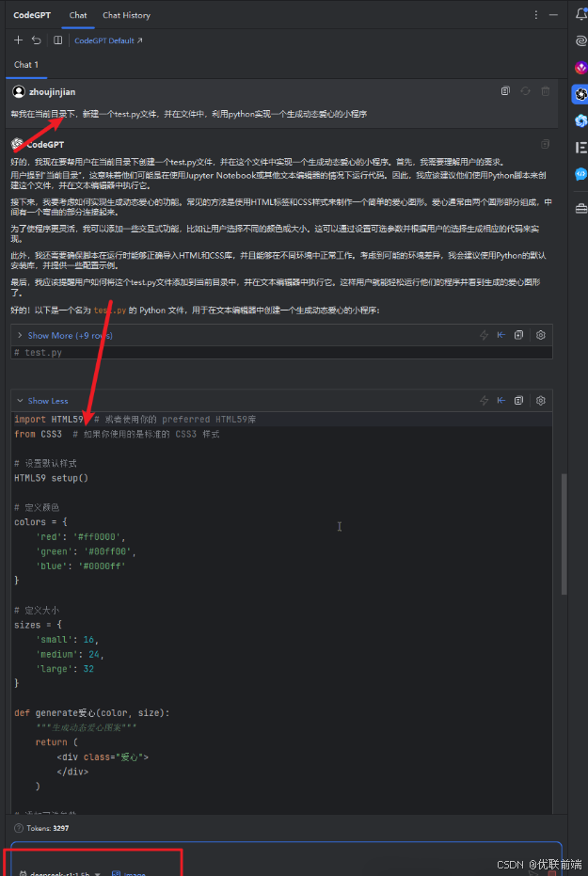Copy code from the Show Less block
This screenshot has width=588, height=876.
pyautogui.click(x=518, y=401)
